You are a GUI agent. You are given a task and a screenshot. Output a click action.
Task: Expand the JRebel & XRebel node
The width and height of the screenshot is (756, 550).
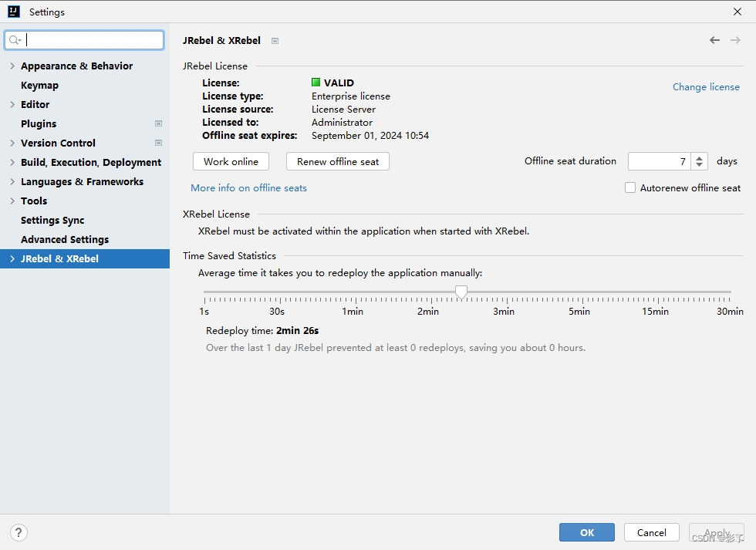click(12, 259)
